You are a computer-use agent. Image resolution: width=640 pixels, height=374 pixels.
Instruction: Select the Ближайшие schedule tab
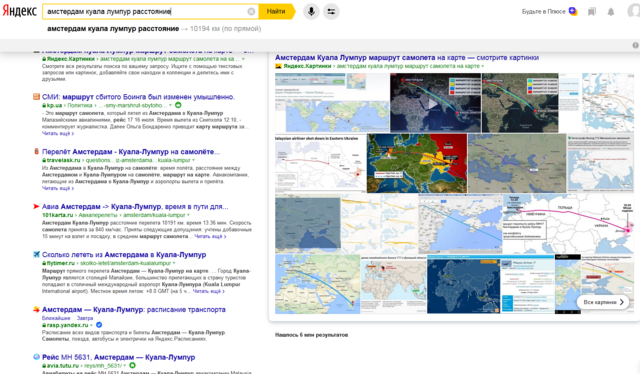click(56, 318)
